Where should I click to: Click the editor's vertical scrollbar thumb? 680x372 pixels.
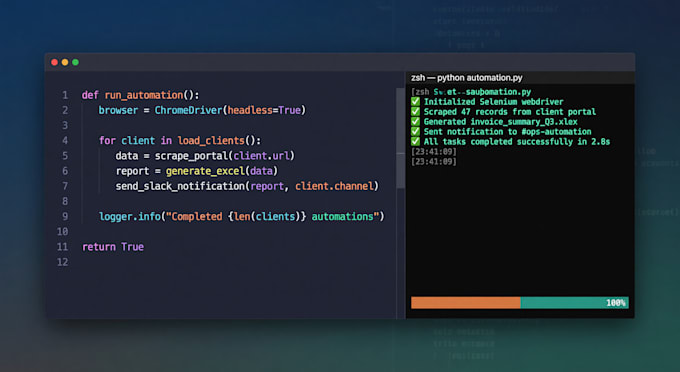(x=400, y=138)
